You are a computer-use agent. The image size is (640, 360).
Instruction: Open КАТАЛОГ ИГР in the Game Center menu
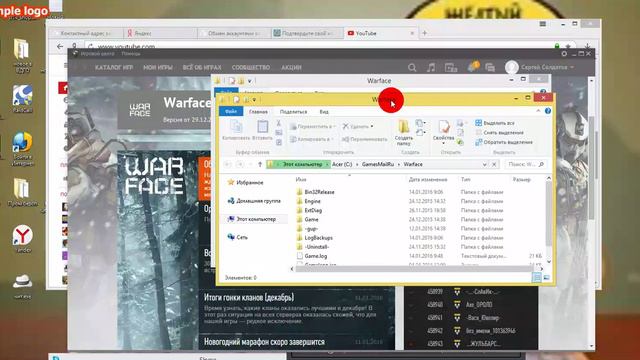tap(114, 67)
